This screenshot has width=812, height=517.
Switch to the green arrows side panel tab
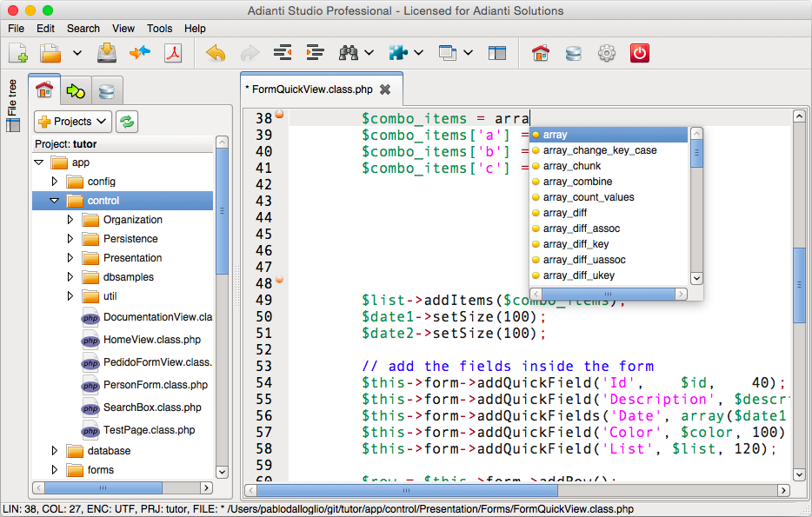tap(76, 91)
